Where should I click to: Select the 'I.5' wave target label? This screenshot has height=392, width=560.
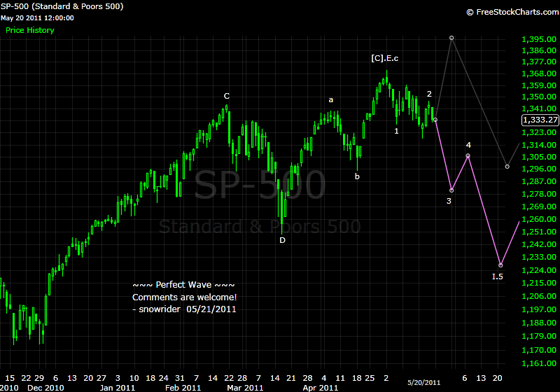click(x=498, y=276)
